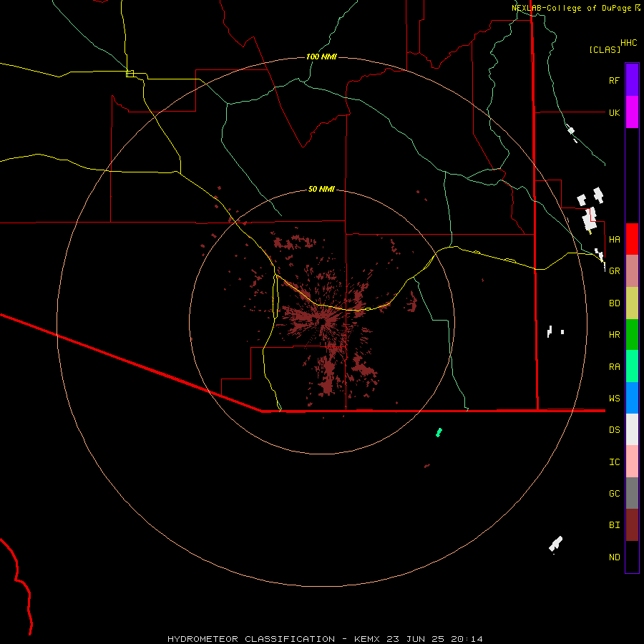
Task: Click the RF legend label
Action: 614,80
